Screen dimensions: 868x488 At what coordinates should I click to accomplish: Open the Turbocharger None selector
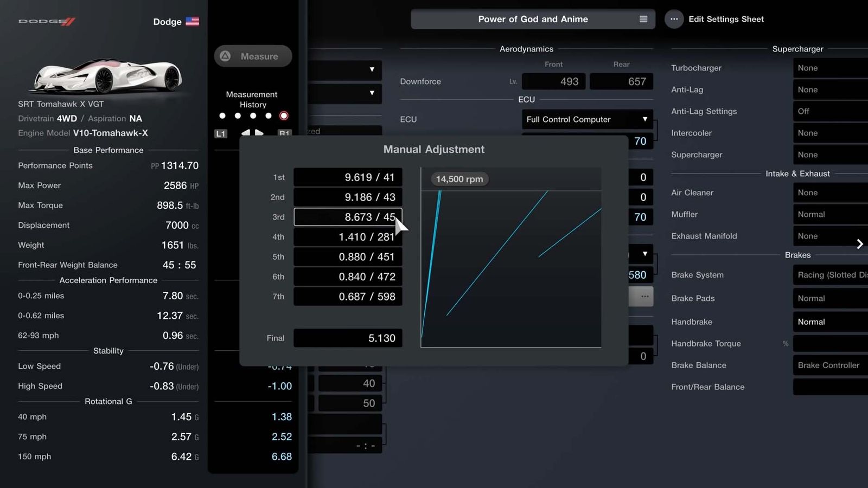tap(830, 68)
